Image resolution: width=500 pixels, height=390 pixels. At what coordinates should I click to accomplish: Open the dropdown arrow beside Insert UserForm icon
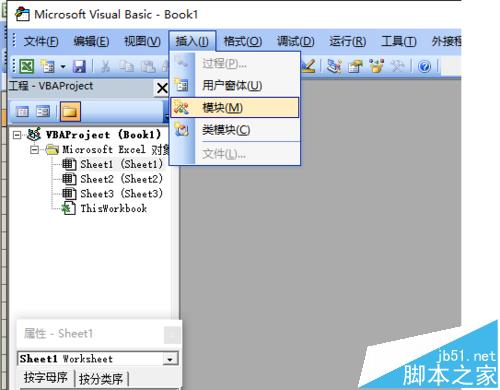(63, 66)
